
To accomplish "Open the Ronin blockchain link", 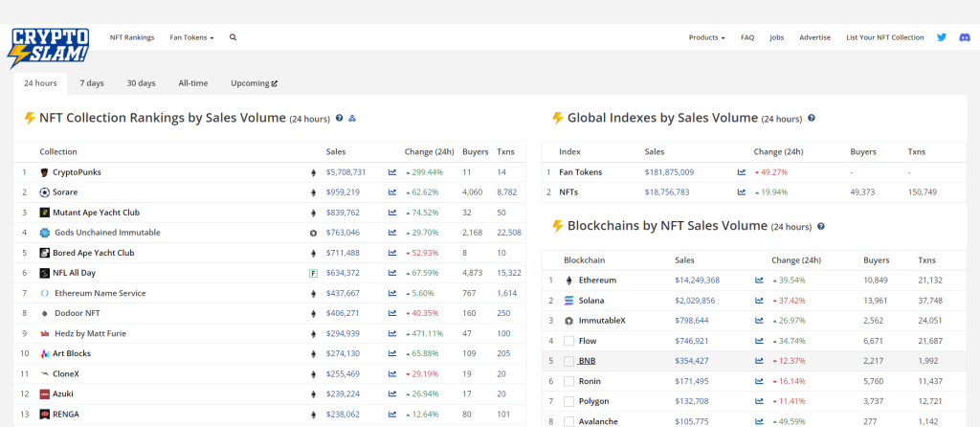I will coord(590,381).
